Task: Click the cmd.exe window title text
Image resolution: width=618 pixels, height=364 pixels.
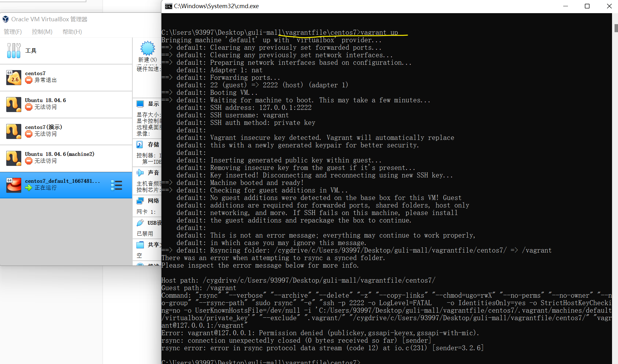Action: (217, 6)
